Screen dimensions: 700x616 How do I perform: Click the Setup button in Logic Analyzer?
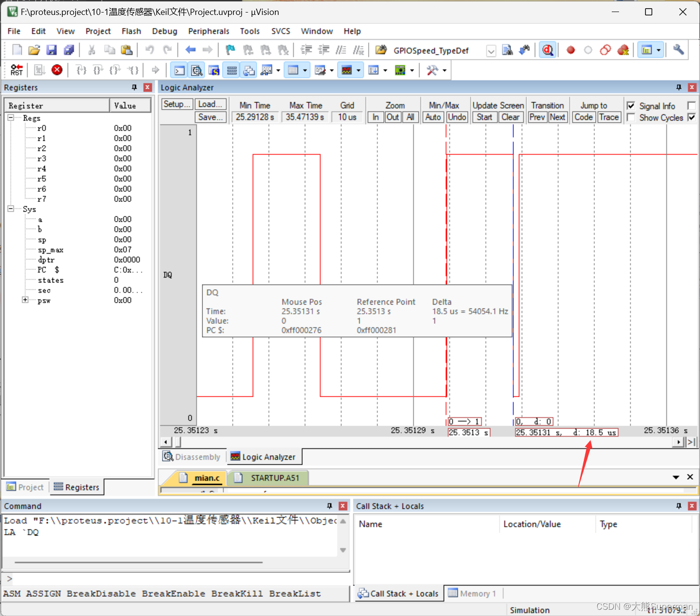point(176,104)
